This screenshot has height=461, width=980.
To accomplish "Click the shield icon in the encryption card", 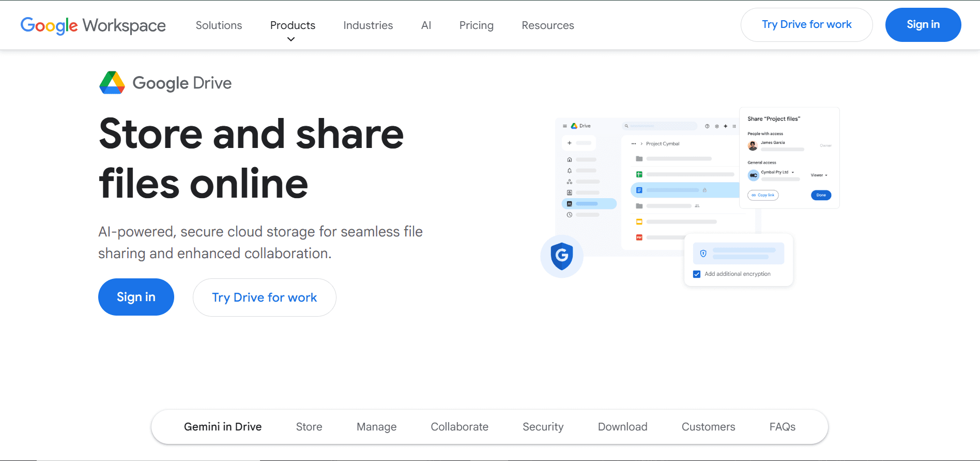I will click(703, 254).
